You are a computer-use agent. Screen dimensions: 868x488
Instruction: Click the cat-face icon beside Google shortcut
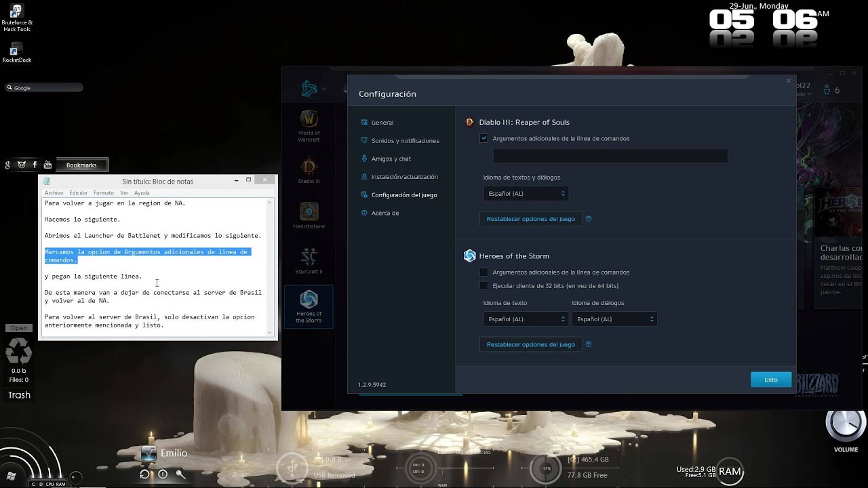tap(21, 165)
